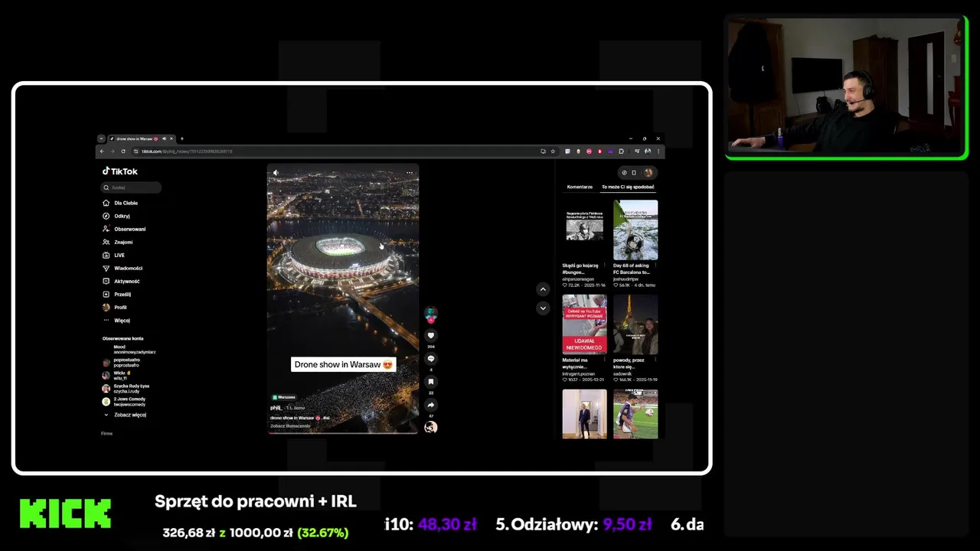
Task: Switch to the Komentarze tab
Action: pos(580,187)
